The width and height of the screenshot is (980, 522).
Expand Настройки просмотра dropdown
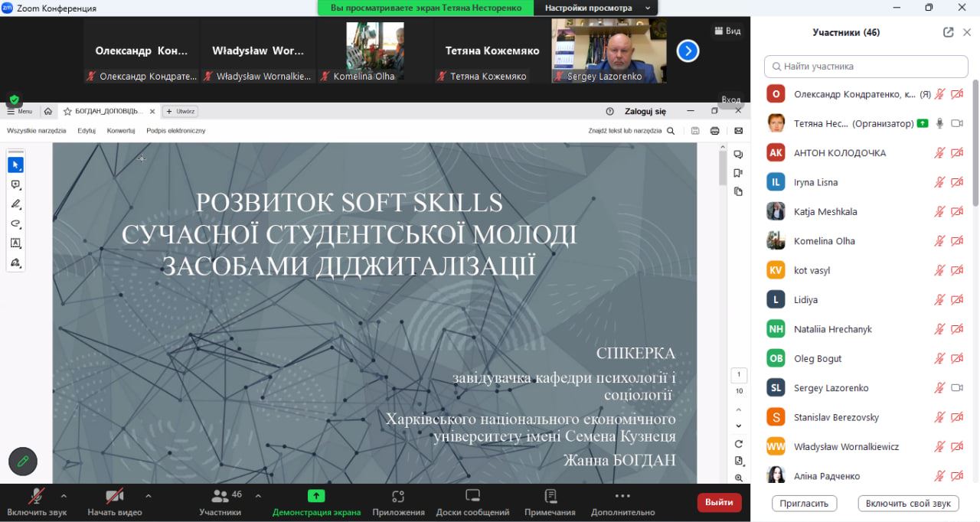596,8
